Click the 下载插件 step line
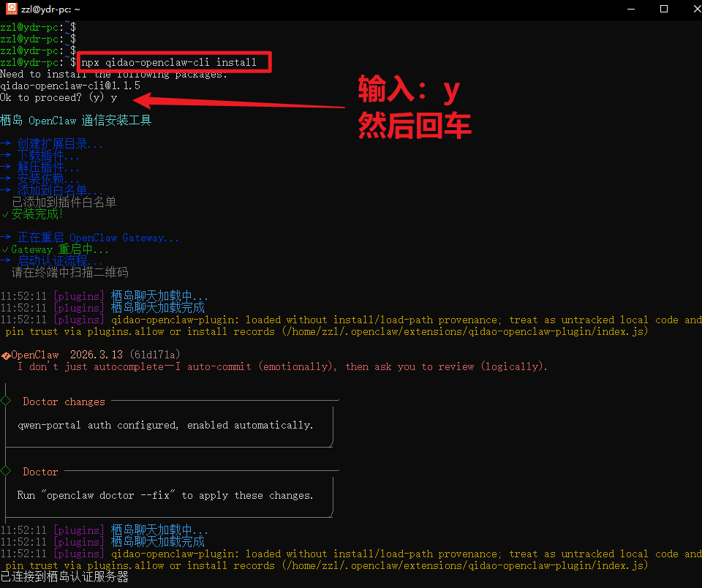Viewport: 702px width, 588px height. [48, 156]
